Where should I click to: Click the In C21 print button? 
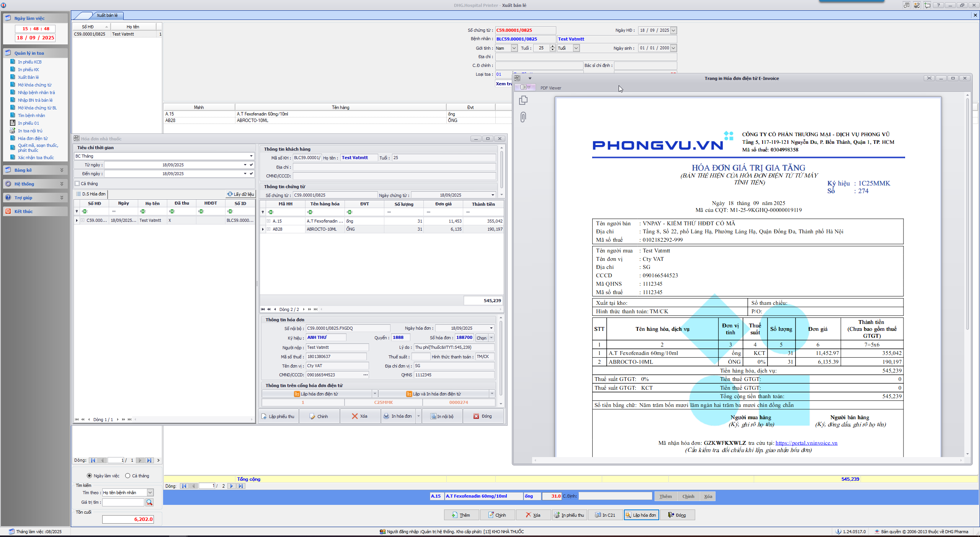click(605, 515)
